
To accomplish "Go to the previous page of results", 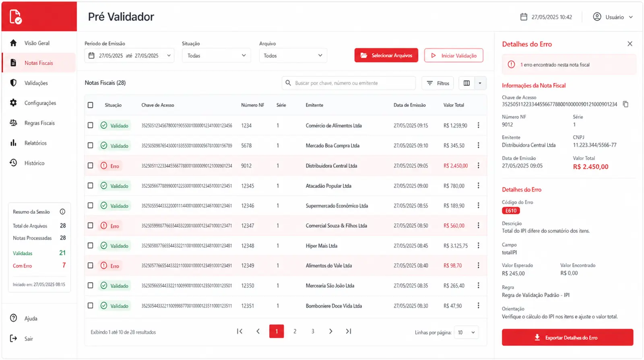I will click(258, 331).
